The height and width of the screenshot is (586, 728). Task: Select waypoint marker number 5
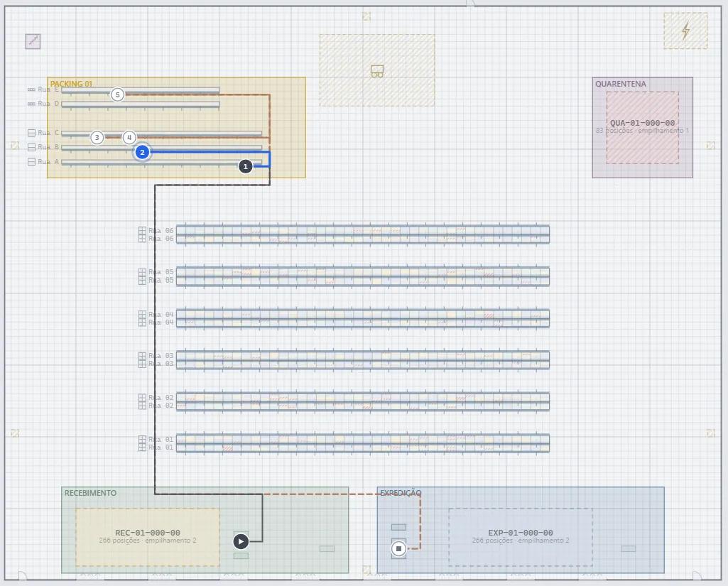(117, 94)
